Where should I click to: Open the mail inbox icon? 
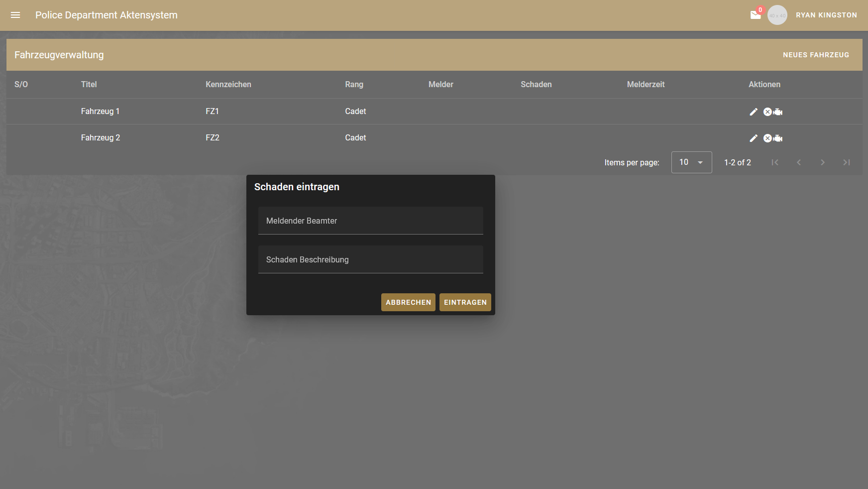coord(756,15)
